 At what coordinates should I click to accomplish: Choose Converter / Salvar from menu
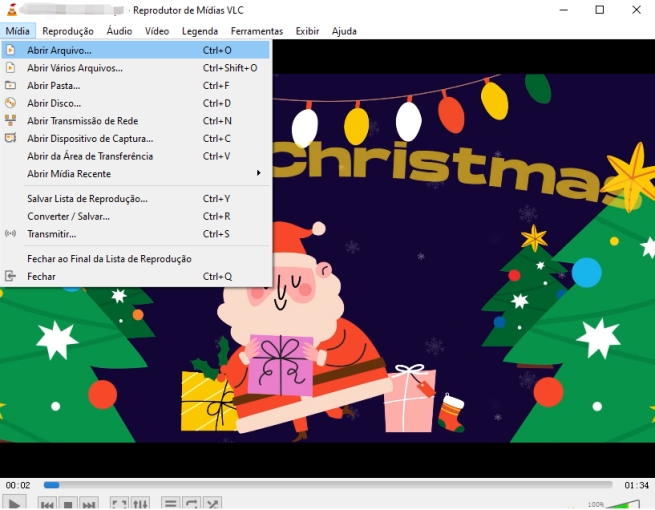click(x=68, y=216)
